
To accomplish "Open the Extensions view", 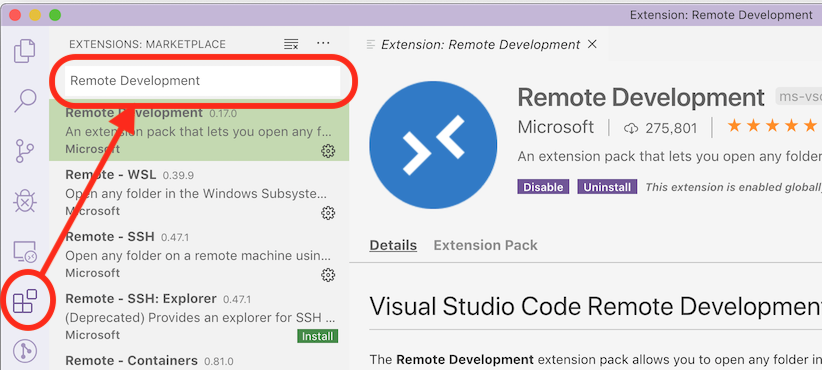I will pyautogui.click(x=25, y=301).
